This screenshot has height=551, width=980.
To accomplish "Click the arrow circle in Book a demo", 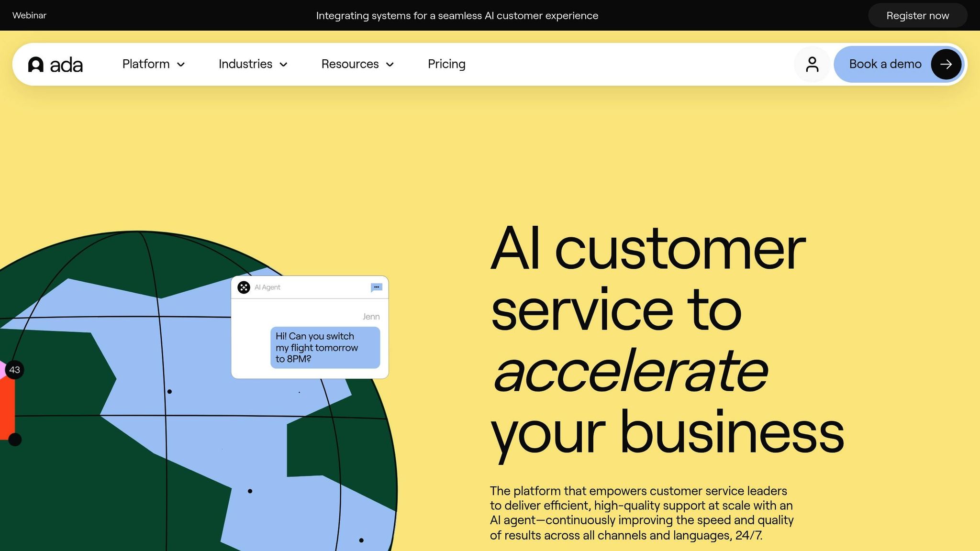I will point(946,64).
